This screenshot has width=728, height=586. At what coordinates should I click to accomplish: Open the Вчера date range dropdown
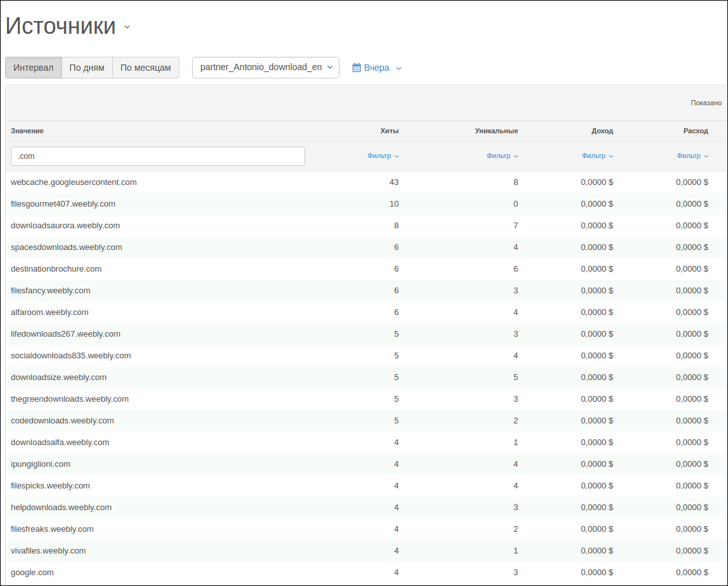pos(376,68)
